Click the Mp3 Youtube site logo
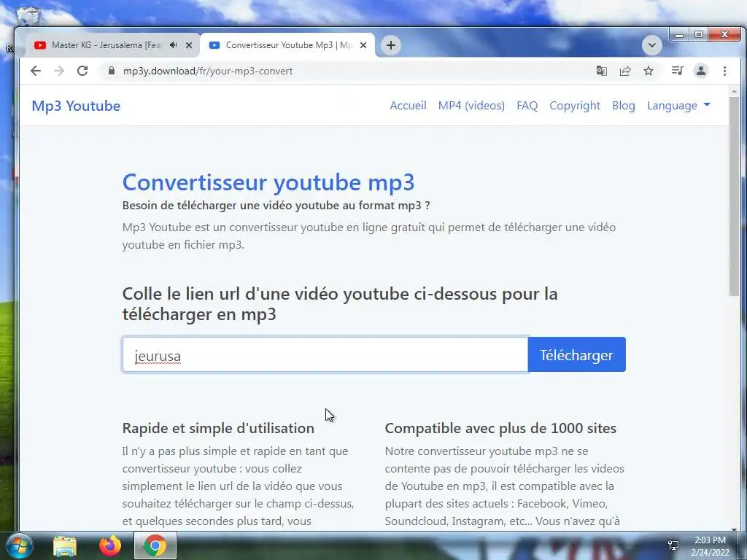The width and height of the screenshot is (747, 560). coord(76,106)
